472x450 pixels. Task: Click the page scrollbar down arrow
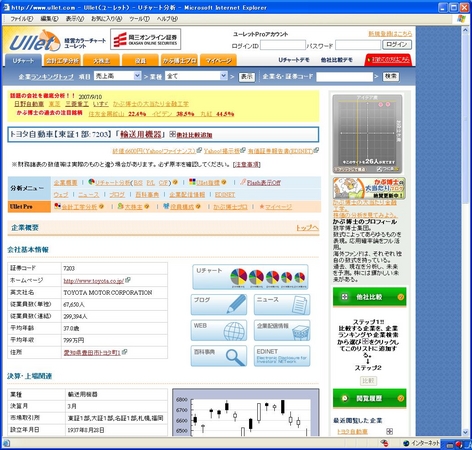pos(466,432)
